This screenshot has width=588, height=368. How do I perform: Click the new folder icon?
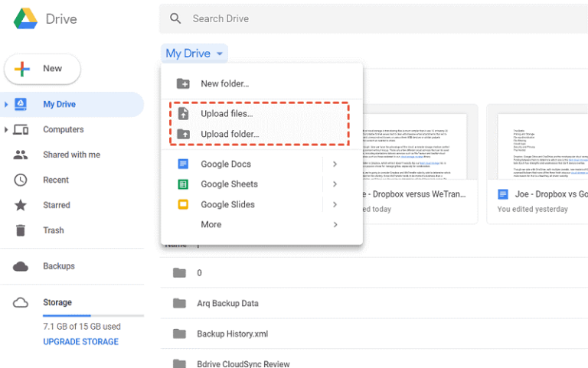pyautogui.click(x=183, y=83)
